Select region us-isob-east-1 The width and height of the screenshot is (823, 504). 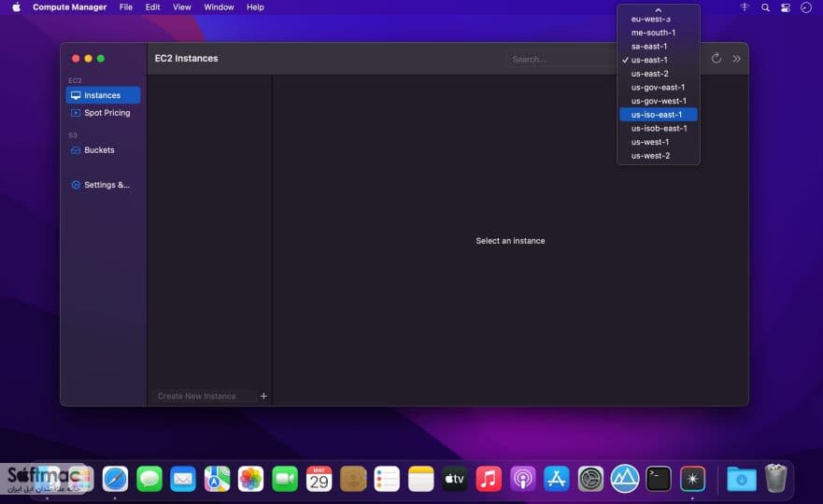pos(659,128)
